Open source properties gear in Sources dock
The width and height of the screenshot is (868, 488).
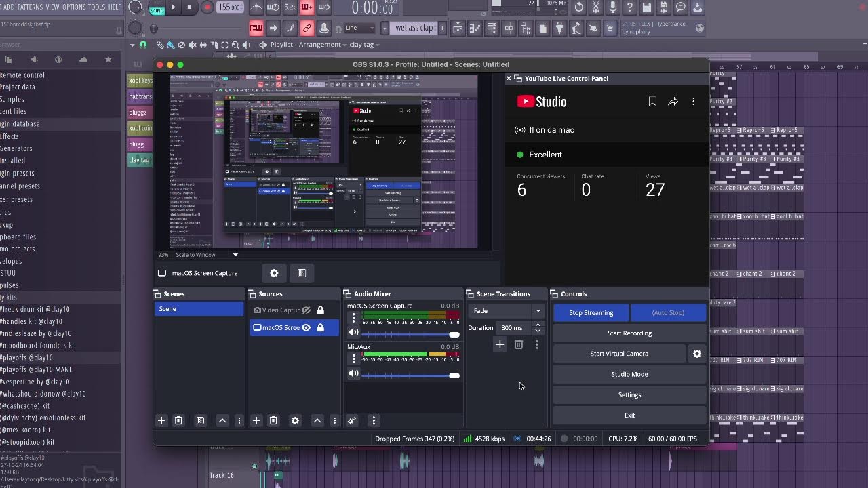click(x=295, y=420)
